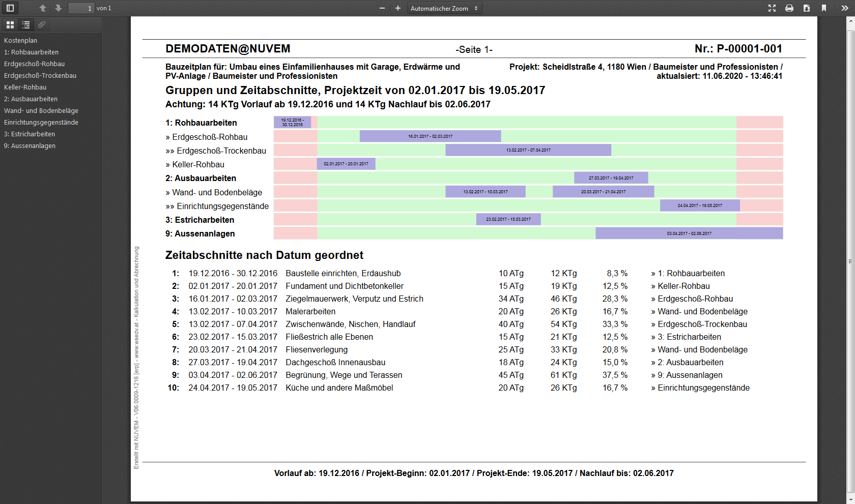The width and height of the screenshot is (855, 504).
Task: Zoom out with the minus button
Action: point(382,8)
